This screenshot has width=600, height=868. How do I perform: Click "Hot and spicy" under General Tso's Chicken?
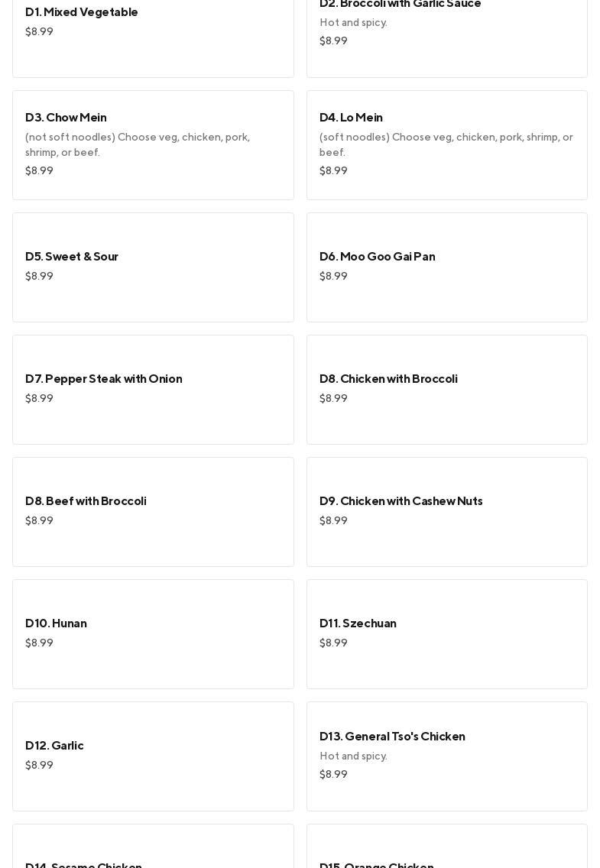coord(353,756)
